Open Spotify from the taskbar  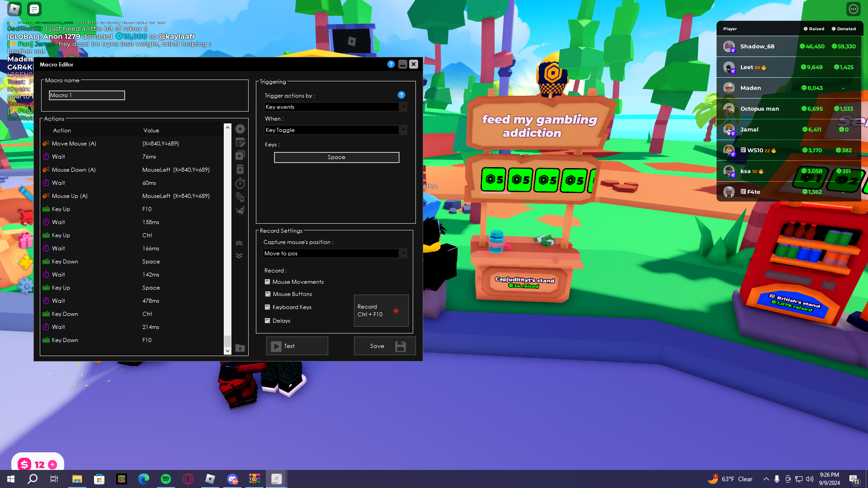click(x=166, y=479)
